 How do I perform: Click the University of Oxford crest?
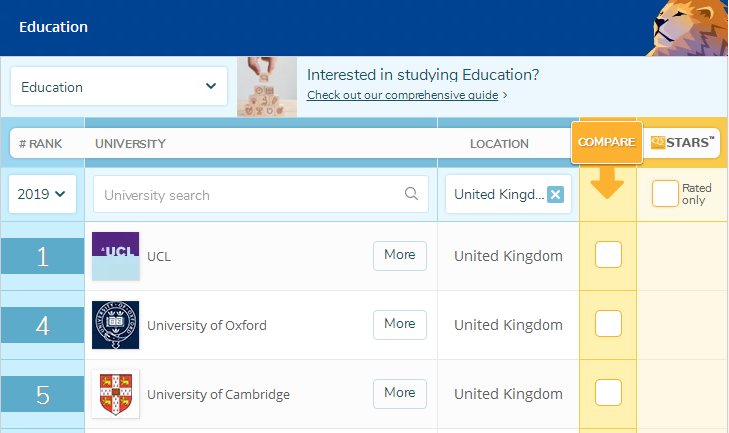point(115,325)
